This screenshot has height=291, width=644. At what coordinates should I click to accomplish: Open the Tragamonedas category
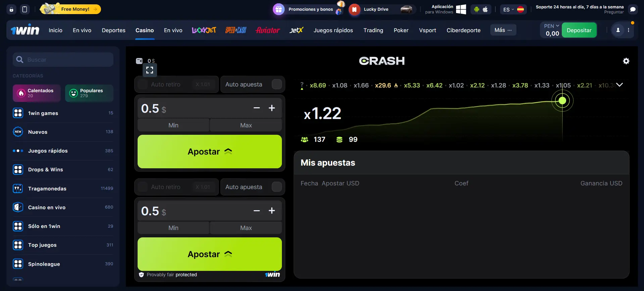tap(63, 188)
